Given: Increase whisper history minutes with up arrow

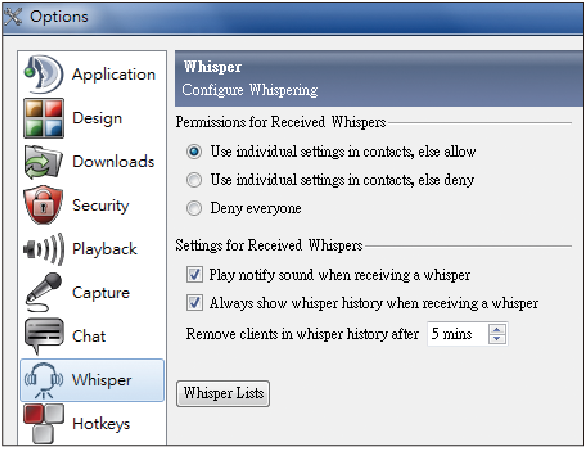Looking at the screenshot, I should pos(497,329).
